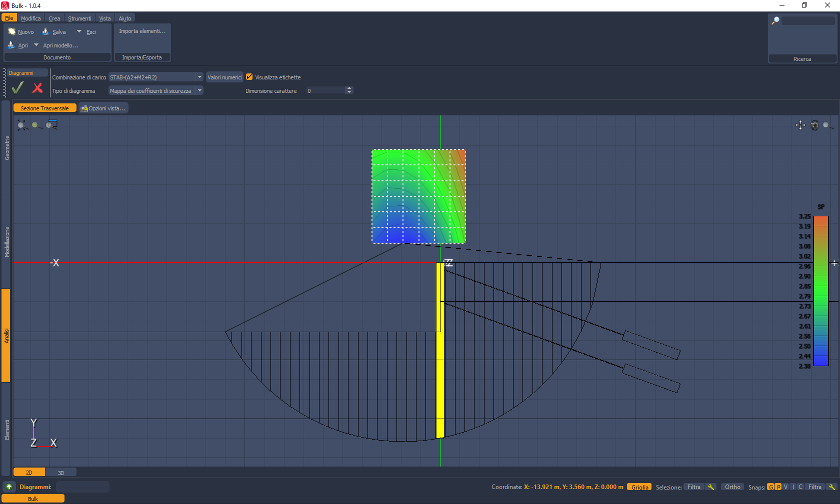Click the zoom window magnifier icon
Screen dimensions: 840x504
click(51, 125)
